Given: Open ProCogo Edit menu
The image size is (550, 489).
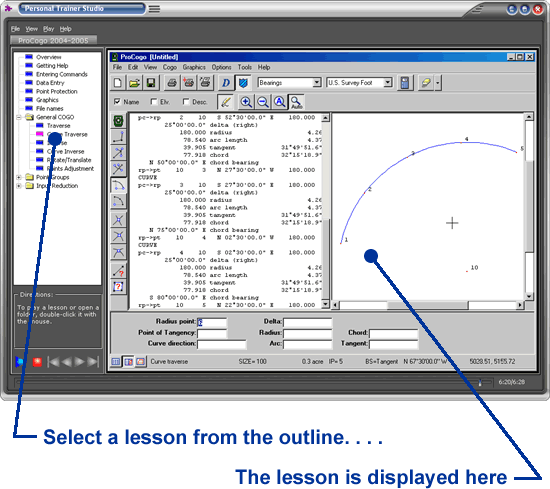Looking at the screenshot, I should pos(133,67).
